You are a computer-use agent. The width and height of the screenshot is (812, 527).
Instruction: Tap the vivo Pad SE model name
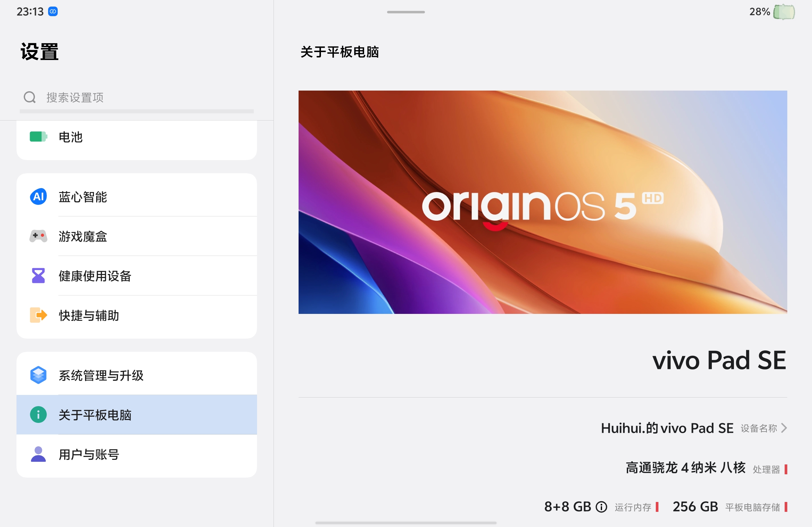(x=719, y=360)
